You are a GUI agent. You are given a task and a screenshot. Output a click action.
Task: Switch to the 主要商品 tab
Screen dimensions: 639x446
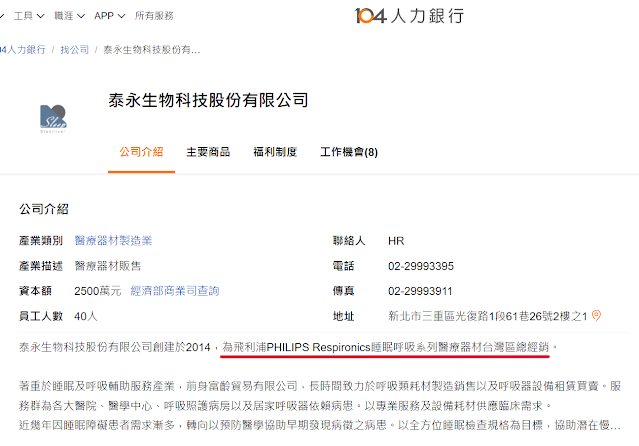coord(208,152)
